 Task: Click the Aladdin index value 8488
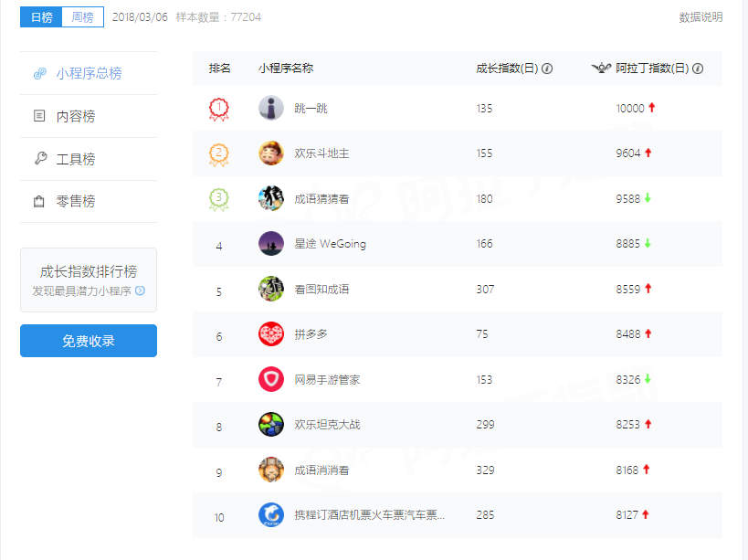(x=627, y=334)
